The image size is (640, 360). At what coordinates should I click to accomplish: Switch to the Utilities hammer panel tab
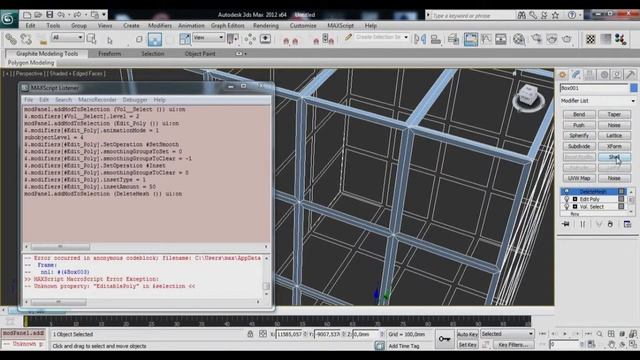[x=630, y=75]
